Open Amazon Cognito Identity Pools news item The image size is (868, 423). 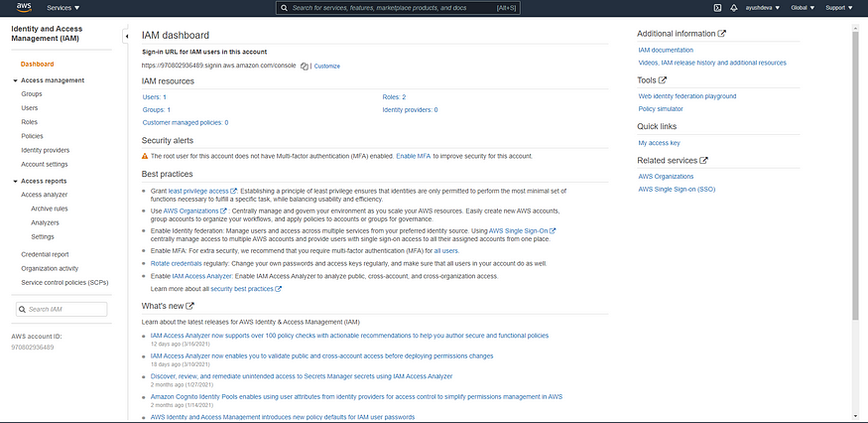(x=356, y=397)
